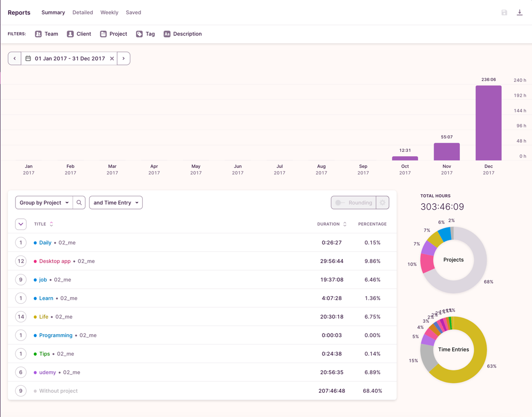Go to next date range
Image resolution: width=532 pixels, height=417 pixels.
tap(123, 58)
